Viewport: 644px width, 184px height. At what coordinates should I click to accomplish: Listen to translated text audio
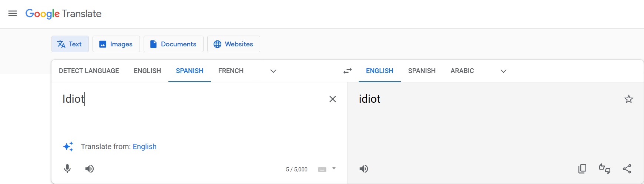(364, 169)
